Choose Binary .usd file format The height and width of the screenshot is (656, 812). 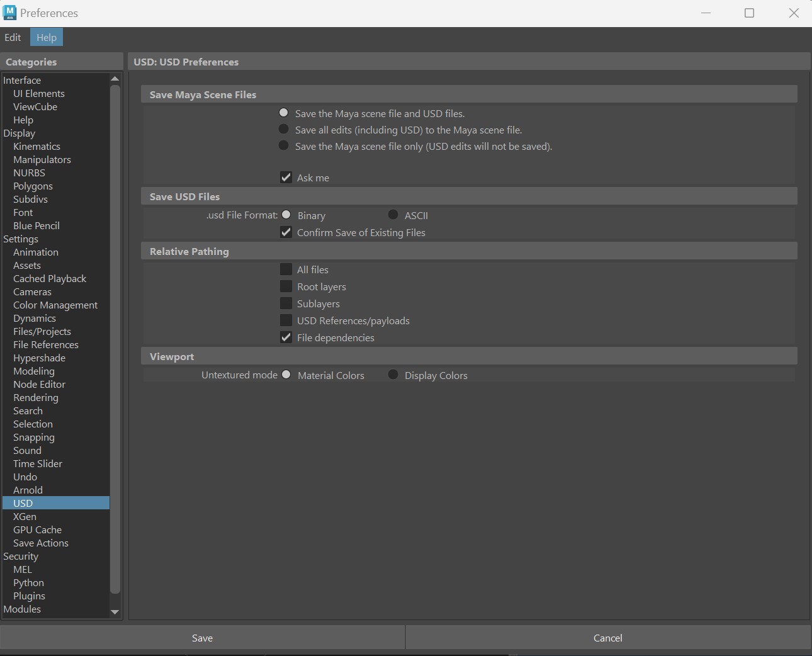coord(286,215)
